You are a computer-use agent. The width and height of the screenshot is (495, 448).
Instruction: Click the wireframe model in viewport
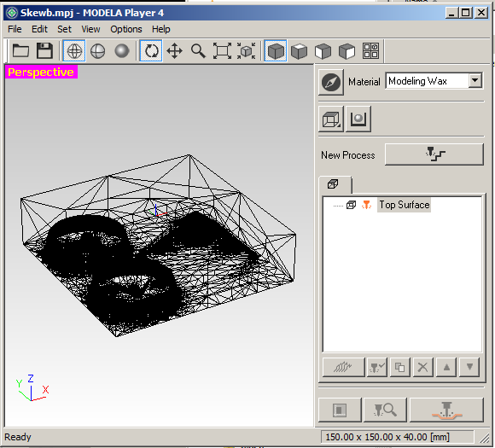158,246
